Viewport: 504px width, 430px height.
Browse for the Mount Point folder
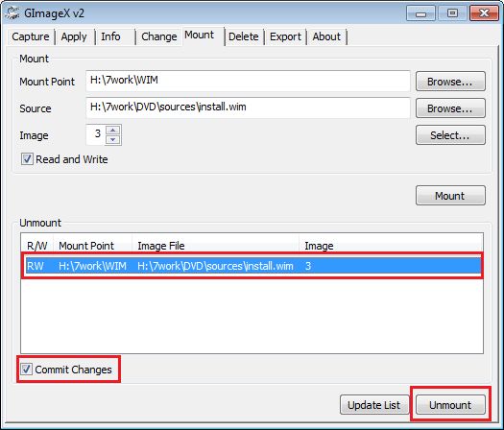[450, 82]
